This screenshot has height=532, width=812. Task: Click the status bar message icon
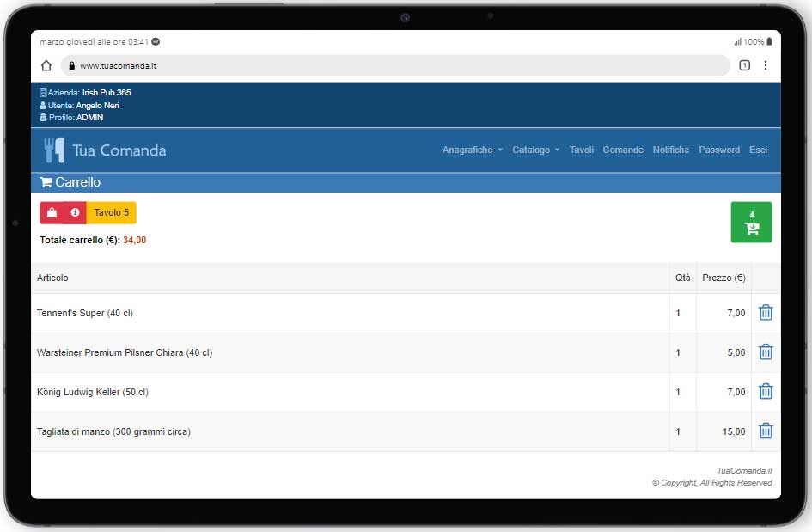(156, 41)
